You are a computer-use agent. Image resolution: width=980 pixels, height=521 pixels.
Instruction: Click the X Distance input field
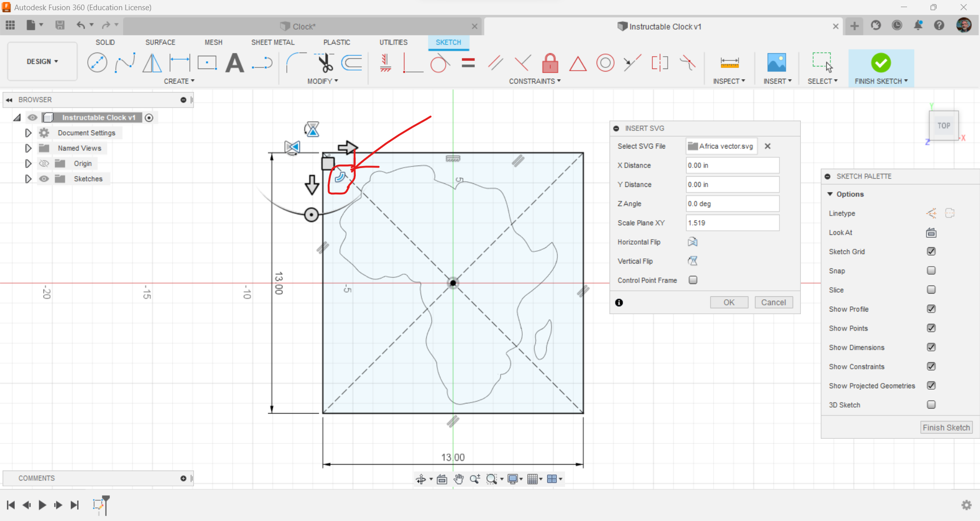click(x=732, y=165)
